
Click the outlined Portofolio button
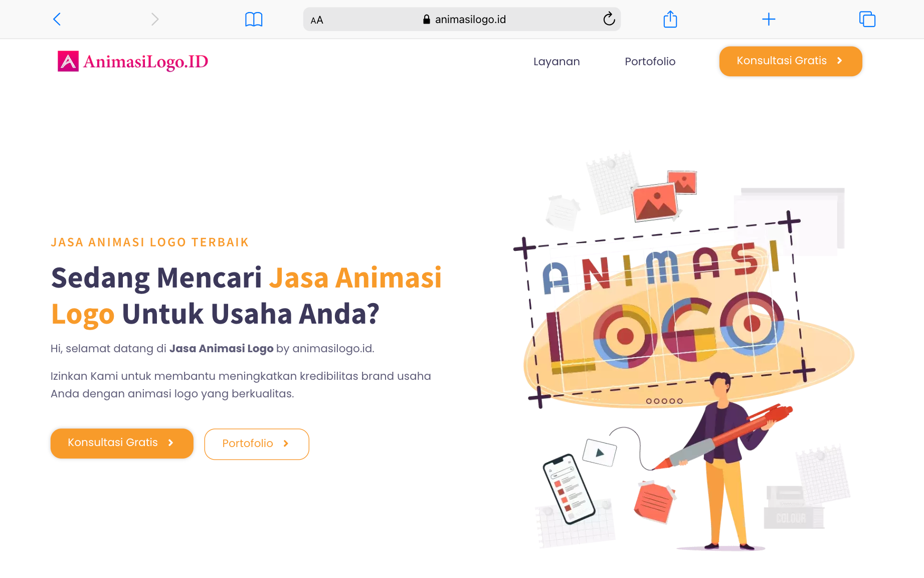coord(257,444)
